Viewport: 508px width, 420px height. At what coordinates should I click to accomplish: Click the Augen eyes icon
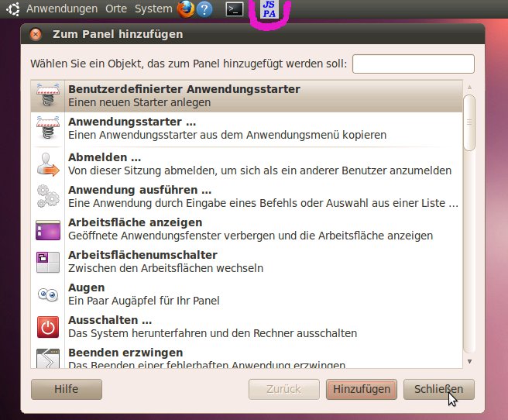click(48, 294)
